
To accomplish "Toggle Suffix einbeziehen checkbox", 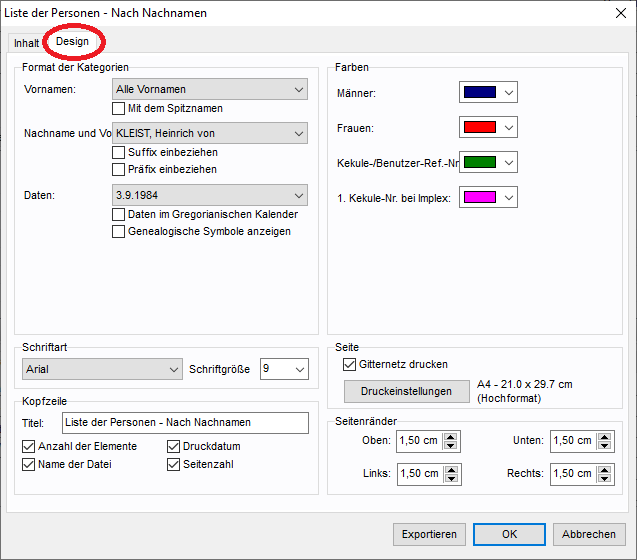I will [119, 152].
